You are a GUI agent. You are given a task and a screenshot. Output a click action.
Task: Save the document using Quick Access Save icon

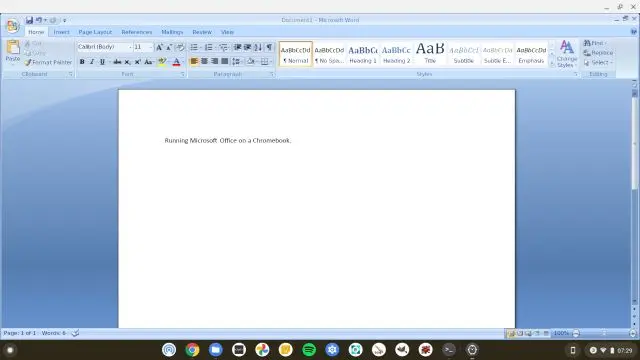tap(29, 20)
